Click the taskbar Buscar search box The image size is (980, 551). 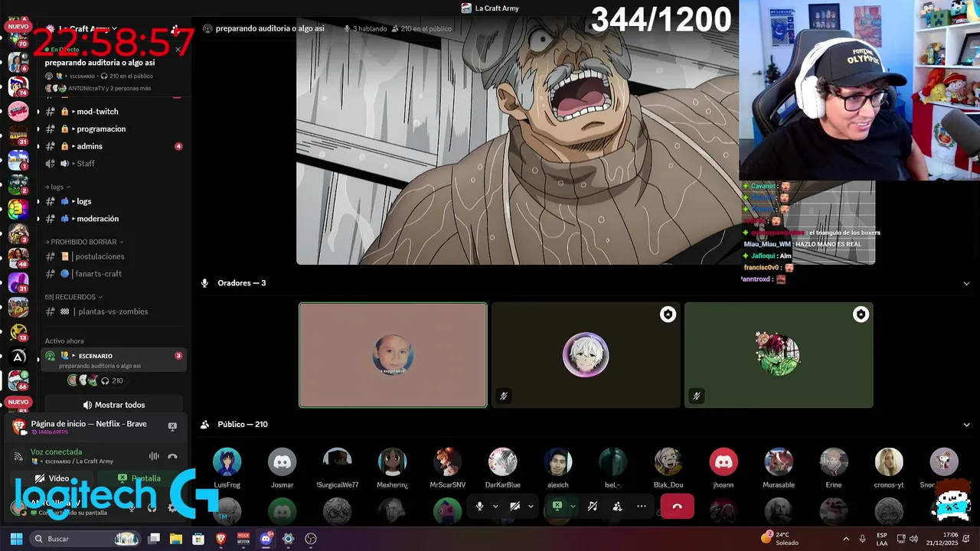pyautogui.click(x=87, y=539)
